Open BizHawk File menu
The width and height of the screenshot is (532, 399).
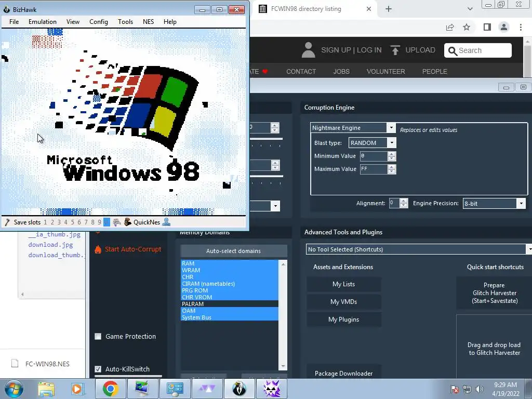tap(14, 22)
